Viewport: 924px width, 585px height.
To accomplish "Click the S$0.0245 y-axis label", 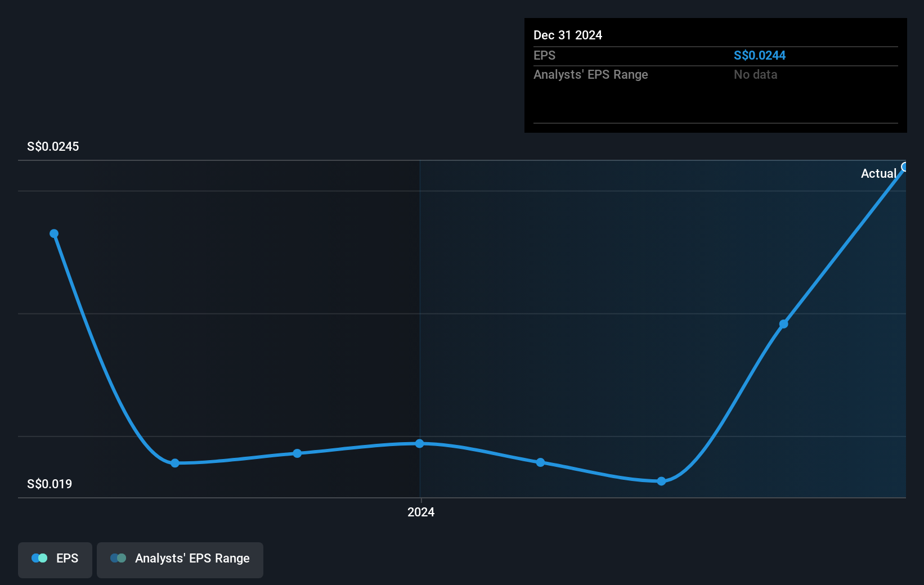I will (53, 146).
